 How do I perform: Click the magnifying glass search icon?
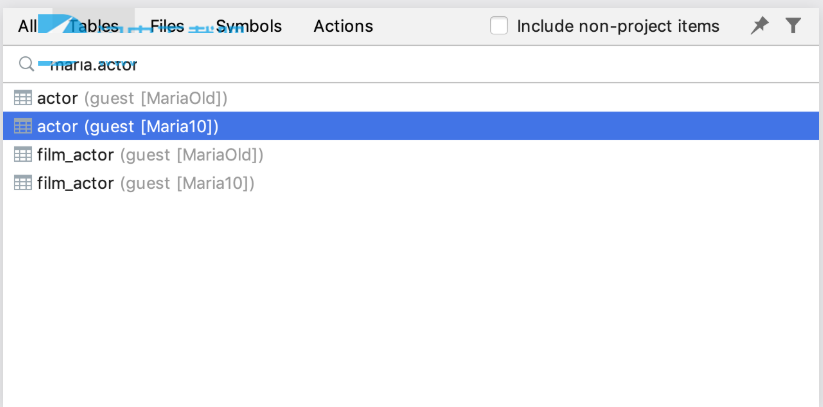tap(26, 64)
